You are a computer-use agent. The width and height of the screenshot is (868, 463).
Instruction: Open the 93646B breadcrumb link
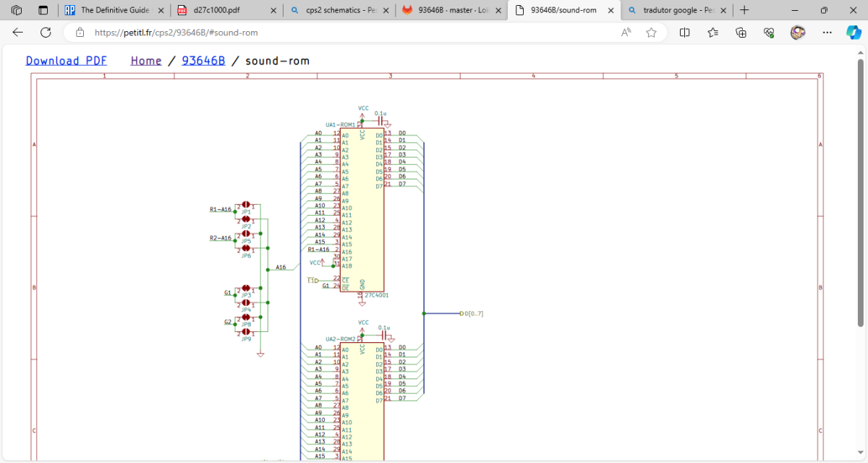coord(203,61)
